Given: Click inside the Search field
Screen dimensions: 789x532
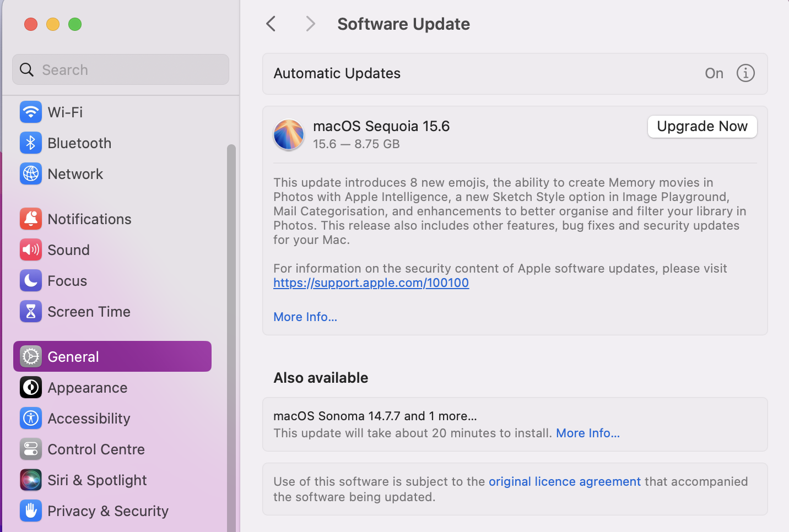Looking at the screenshot, I should (x=120, y=69).
